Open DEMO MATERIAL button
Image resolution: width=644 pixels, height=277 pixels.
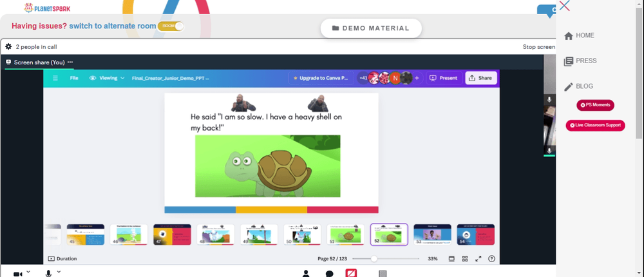tap(371, 28)
